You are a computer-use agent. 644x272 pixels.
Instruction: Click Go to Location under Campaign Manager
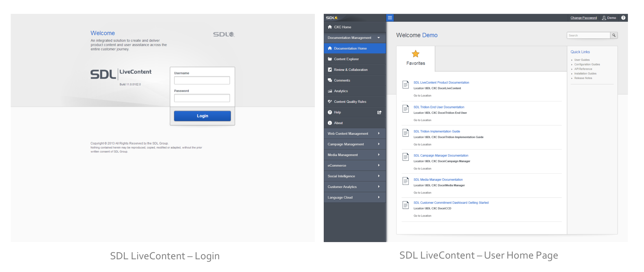[x=422, y=168]
